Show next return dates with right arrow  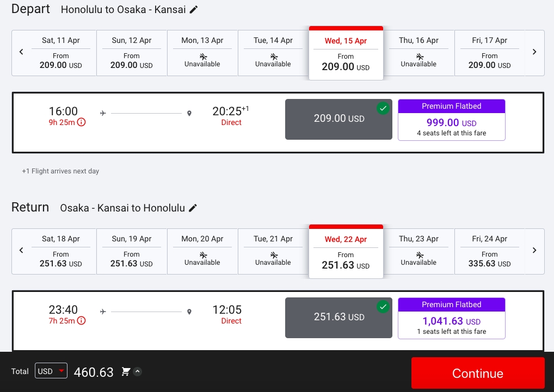pos(534,250)
